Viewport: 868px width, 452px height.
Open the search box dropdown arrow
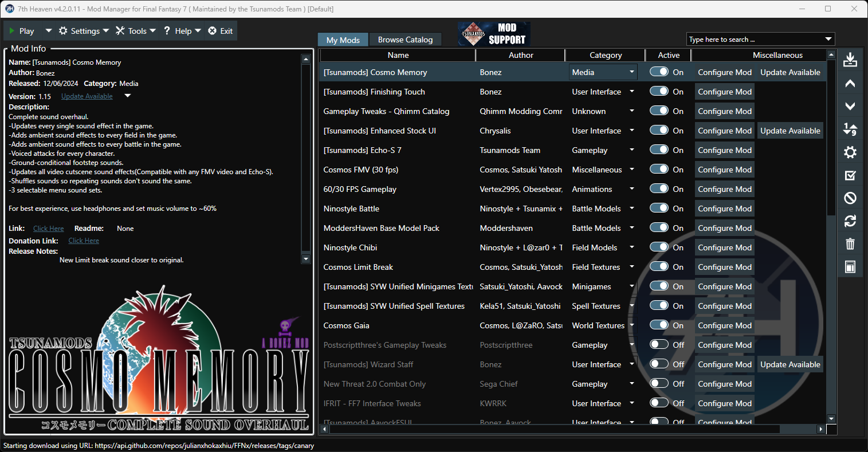(x=828, y=39)
